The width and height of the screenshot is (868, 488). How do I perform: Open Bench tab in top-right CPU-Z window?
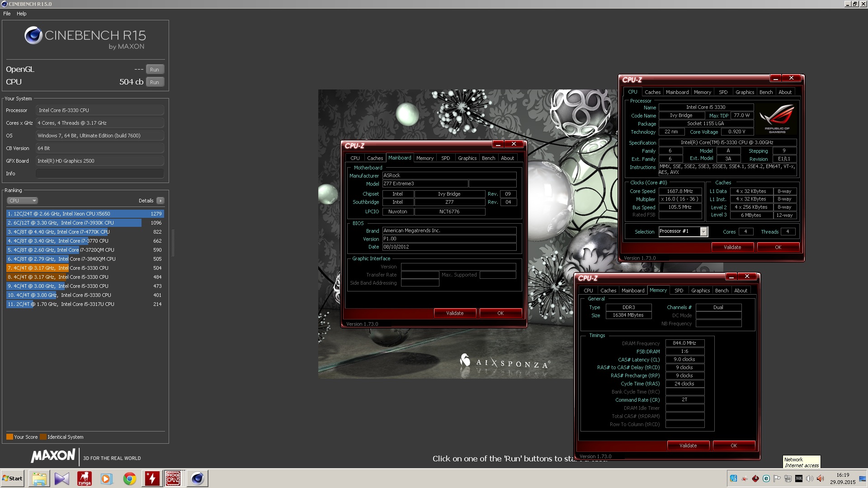[766, 92]
